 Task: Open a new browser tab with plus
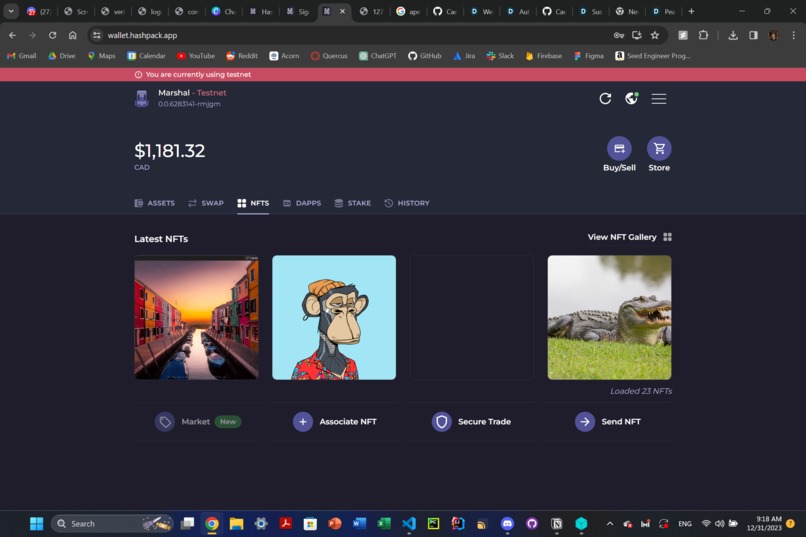[x=691, y=11]
